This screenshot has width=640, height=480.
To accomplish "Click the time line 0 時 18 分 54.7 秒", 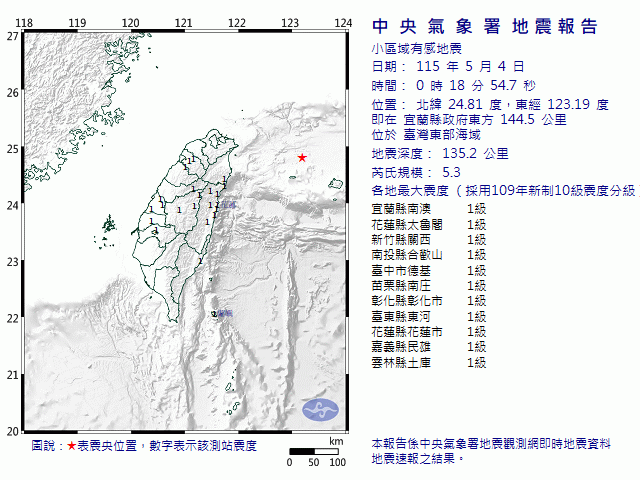I will pyautogui.click(x=453, y=86).
